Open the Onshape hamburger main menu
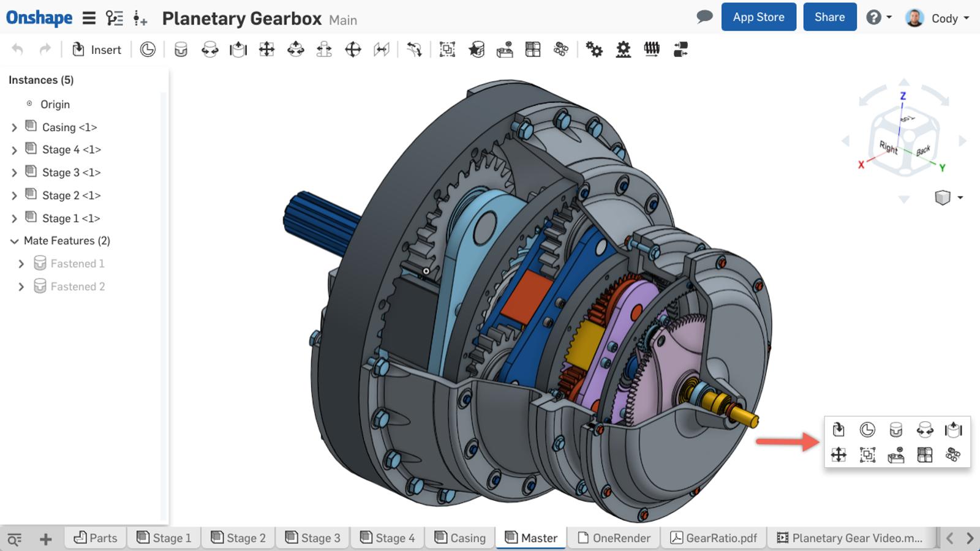 pyautogui.click(x=89, y=18)
